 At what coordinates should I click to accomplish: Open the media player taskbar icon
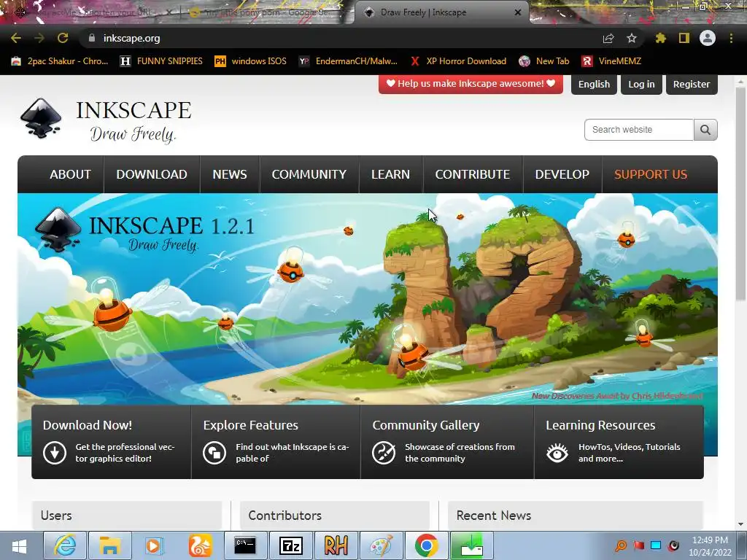click(x=155, y=545)
